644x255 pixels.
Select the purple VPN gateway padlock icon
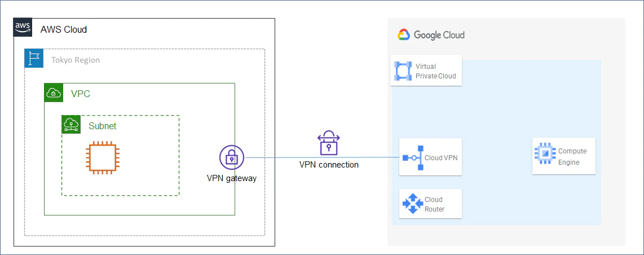(232, 158)
